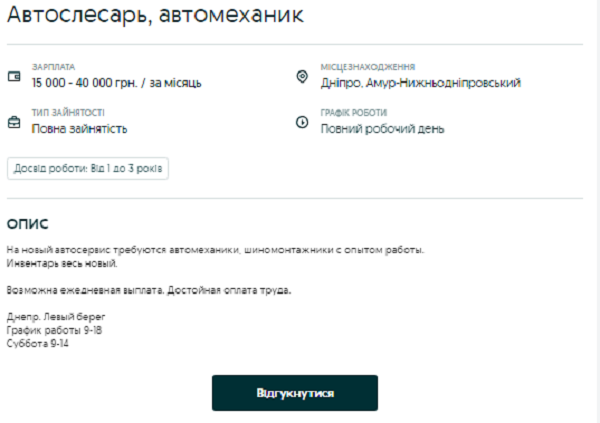Select the Досвід роботи experience tag
The height and width of the screenshot is (423, 600).
click(88, 169)
